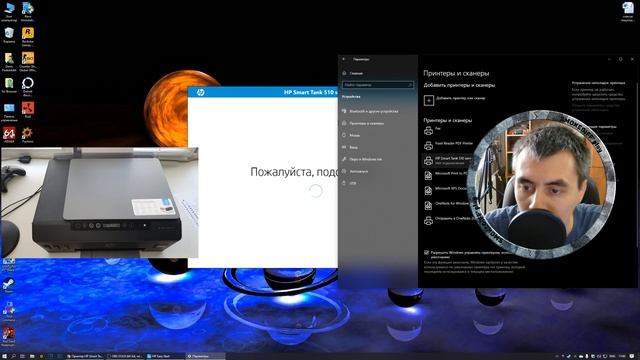The width and height of the screenshot is (640, 360).
Task: Click the plus Add printer or scanner button
Action: coord(429,100)
